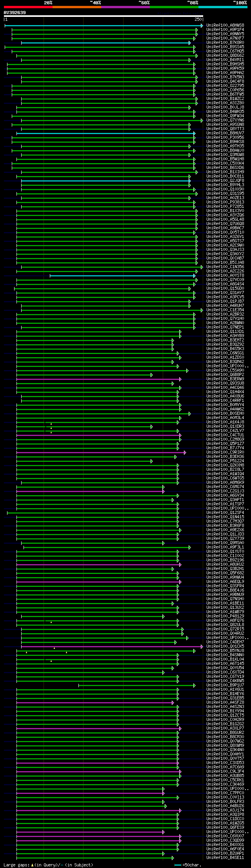
Task: Select the UniRef100_Q9MSA0 label
Action: point(225,543)
